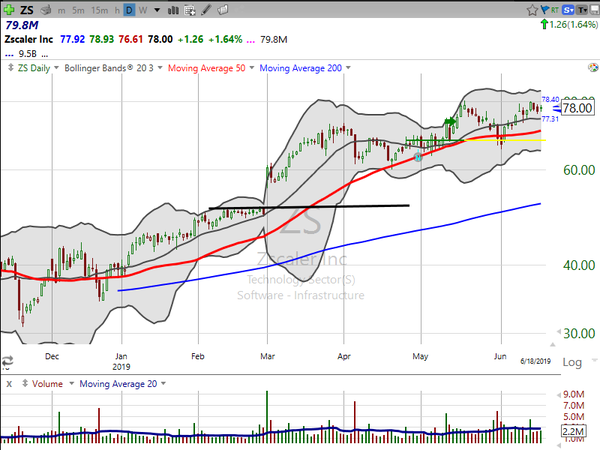Image resolution: width=600 pixels, height=450 pixels.
Task: Switch to the hourly (h) timeframe
Action: coord(117,10)
